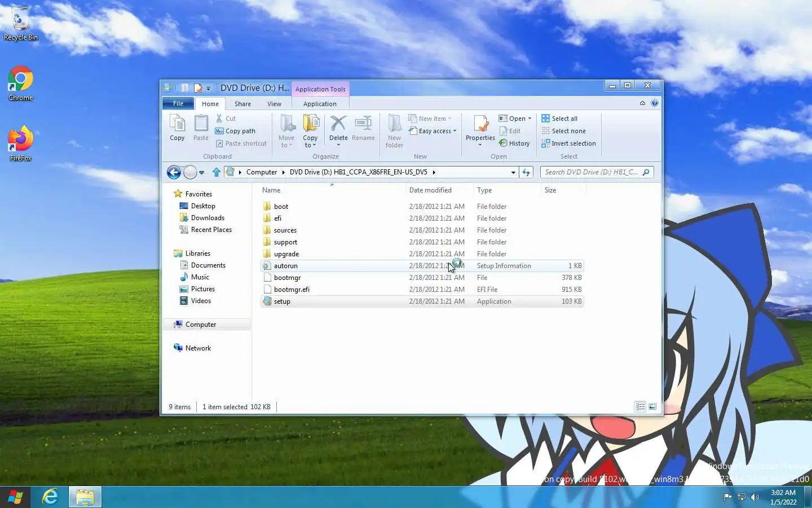
Task: Click the Refresh button by address bar
Action: tap(526, 172)
